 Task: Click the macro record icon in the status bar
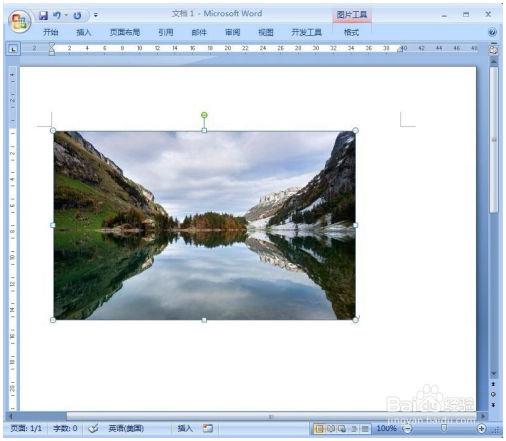pyautogui.click(x=208, y=428)
